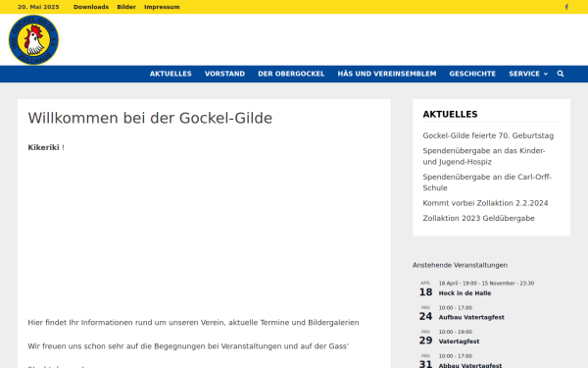This screenshot has width=588, height=368.
Task: Click the date badge 'Apr. 18'
Action: 425,289
